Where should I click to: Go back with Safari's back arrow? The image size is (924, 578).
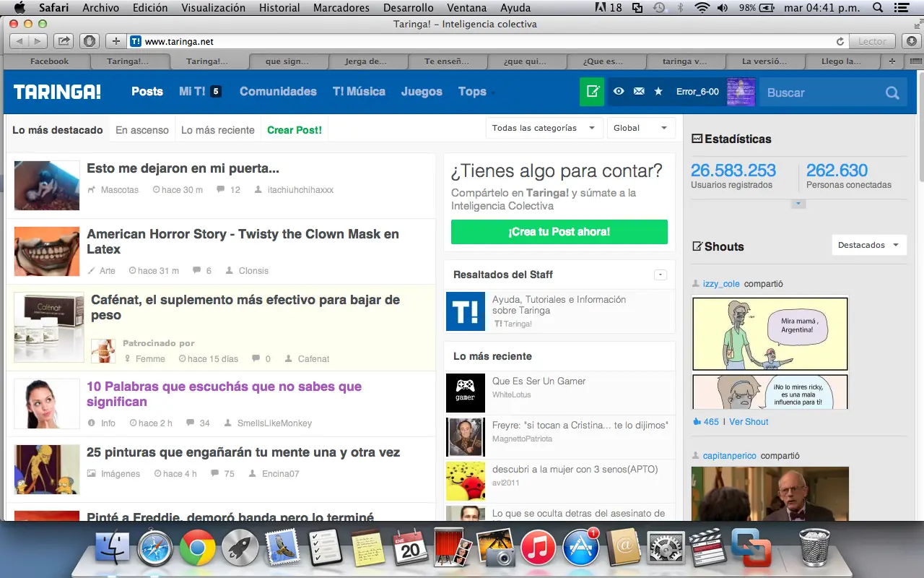tap(19, 41)
